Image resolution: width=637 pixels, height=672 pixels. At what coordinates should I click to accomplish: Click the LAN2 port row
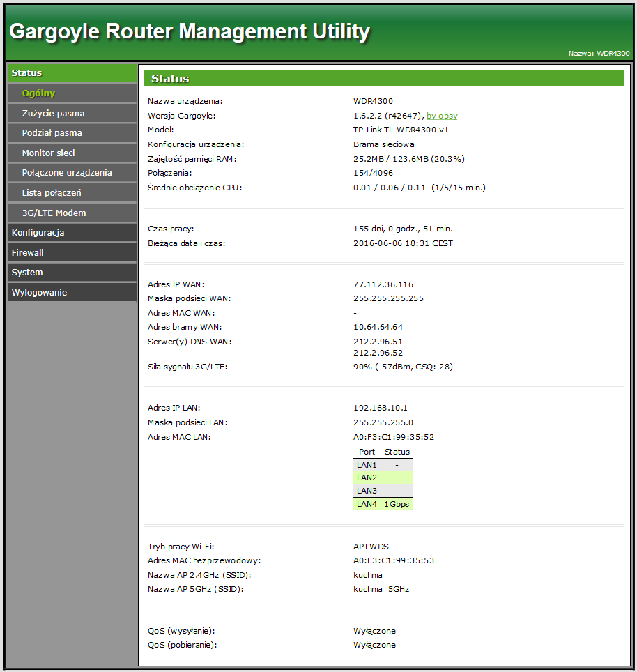[383, 478]
